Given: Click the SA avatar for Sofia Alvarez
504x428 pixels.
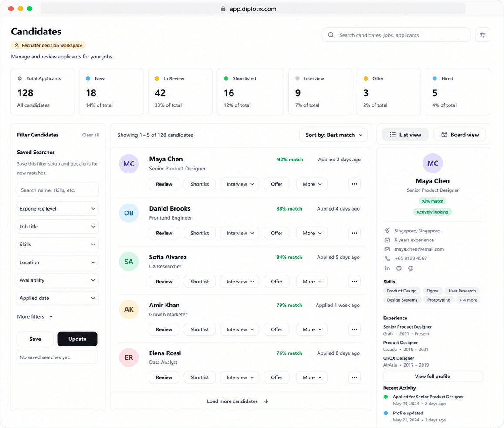Looking at the screenshot, I should 129,262.
